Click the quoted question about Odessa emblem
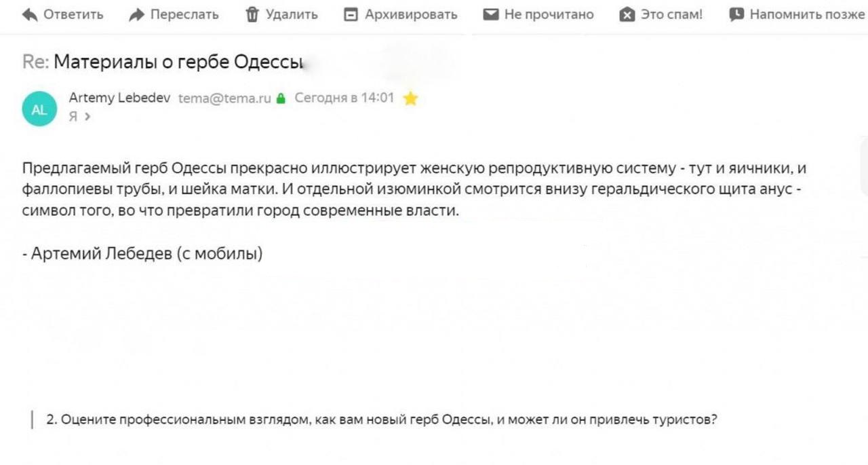Screen dimensions: 868x465 click(x=382, y=420)
